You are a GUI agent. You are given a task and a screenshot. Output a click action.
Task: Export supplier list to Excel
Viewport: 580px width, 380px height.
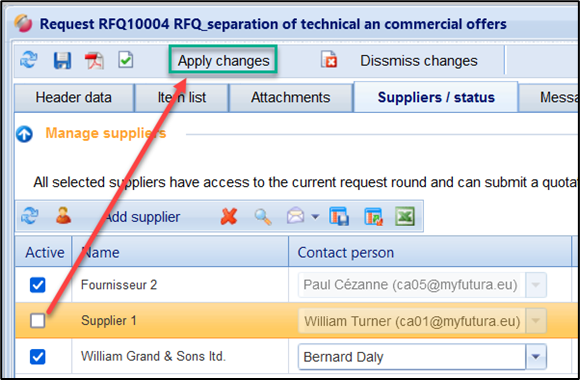pyautogui.click(x=405, y=216)
